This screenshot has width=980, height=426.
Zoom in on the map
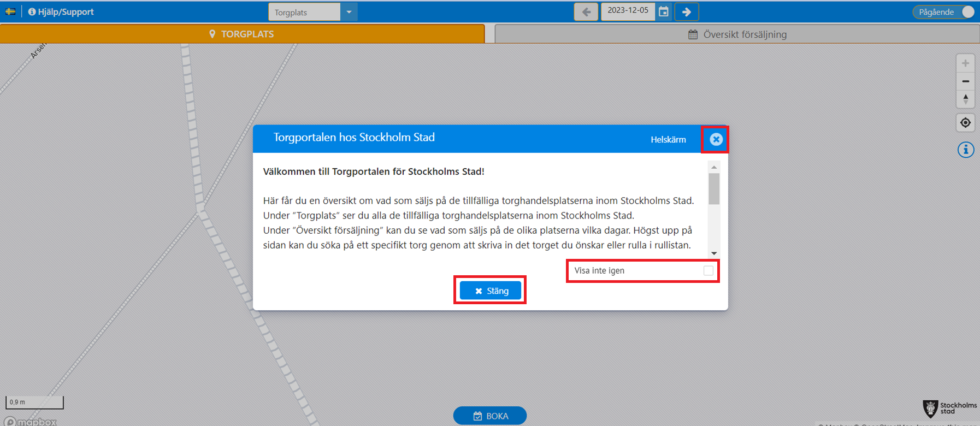[965, 63]
